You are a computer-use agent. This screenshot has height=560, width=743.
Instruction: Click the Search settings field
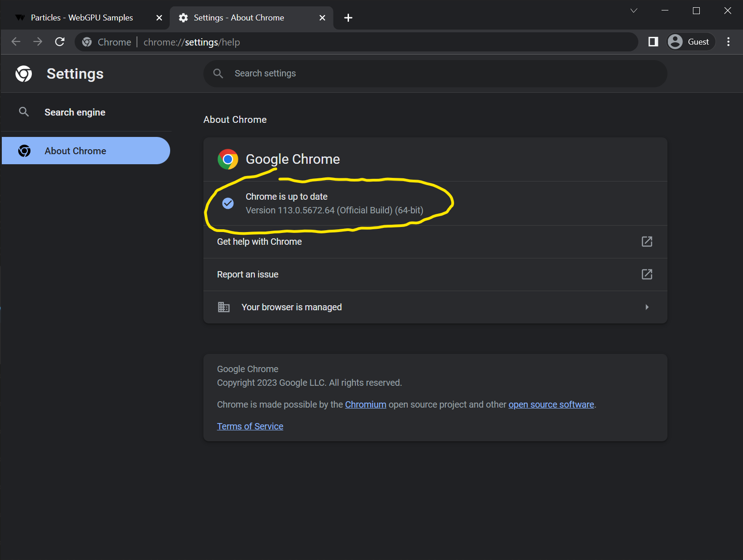pyautogui.click(x=435, y=73)
